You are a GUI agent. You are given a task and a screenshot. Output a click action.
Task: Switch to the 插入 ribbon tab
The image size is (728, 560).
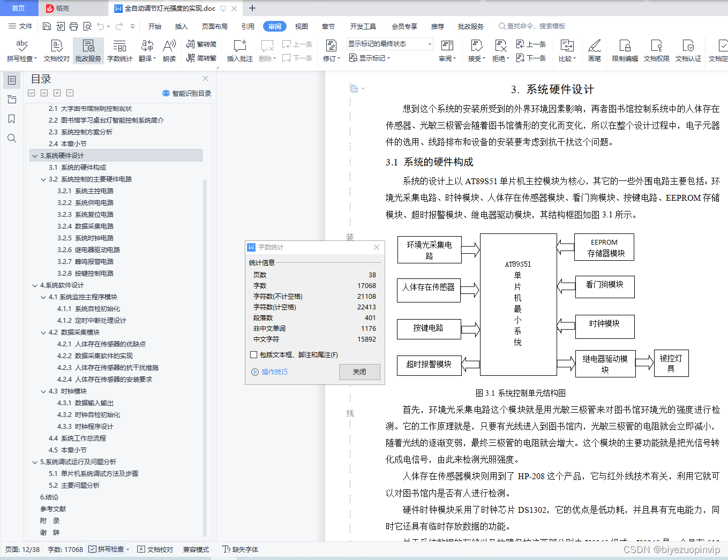(182, 26)
